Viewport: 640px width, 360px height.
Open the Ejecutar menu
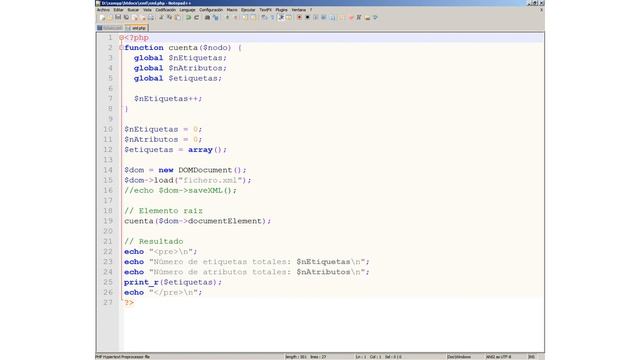(x=248, y=10)
